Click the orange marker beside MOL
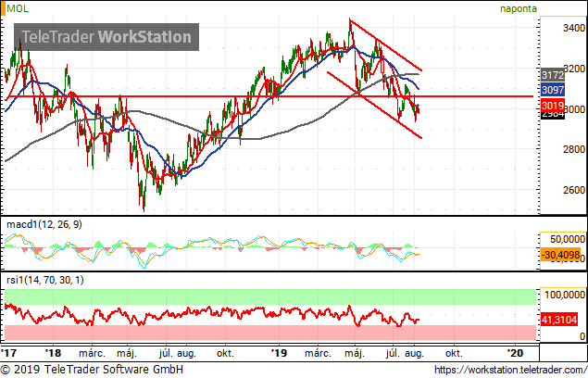Viewport: 588px width, 378px height. tap(3, 8)
